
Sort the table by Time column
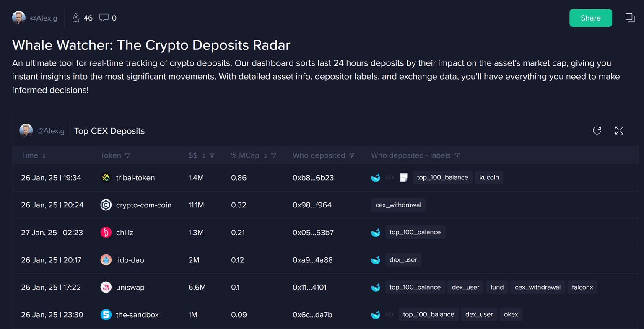click(44, 156)
